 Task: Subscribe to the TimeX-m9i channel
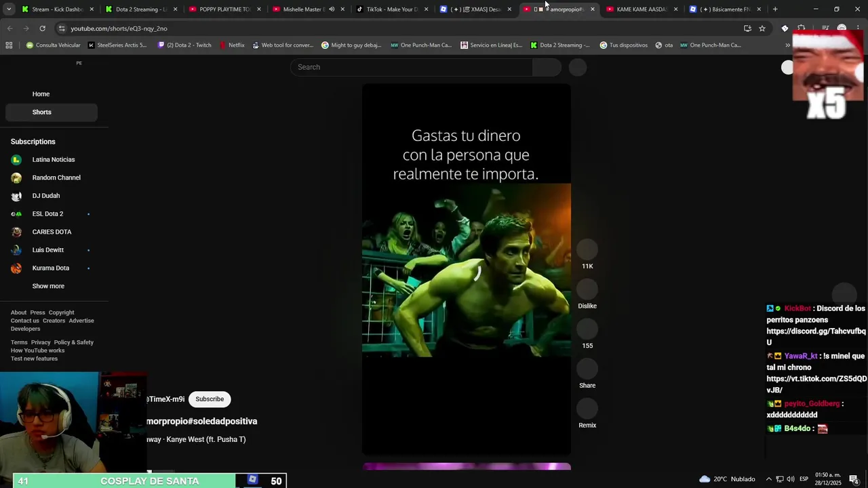pyautogui.click(x=210, y=399)
